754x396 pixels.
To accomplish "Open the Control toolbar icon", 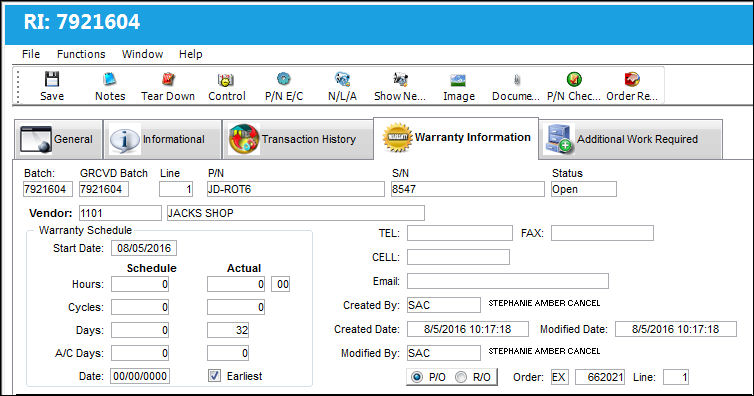I will [226, 79].
